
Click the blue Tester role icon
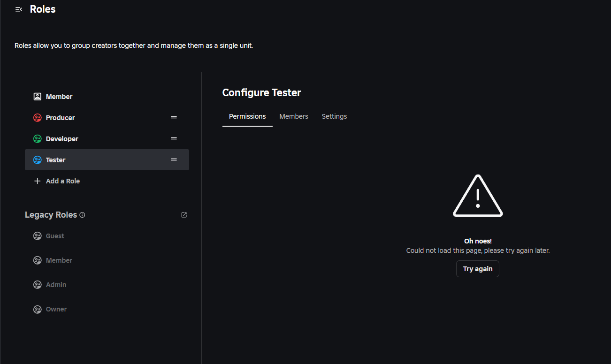coord(38,160)
